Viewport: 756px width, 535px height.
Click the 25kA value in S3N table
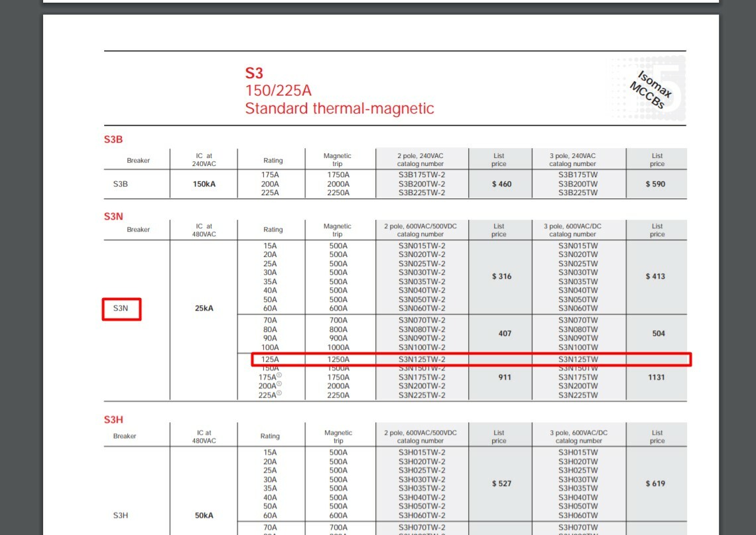point(204,308)
